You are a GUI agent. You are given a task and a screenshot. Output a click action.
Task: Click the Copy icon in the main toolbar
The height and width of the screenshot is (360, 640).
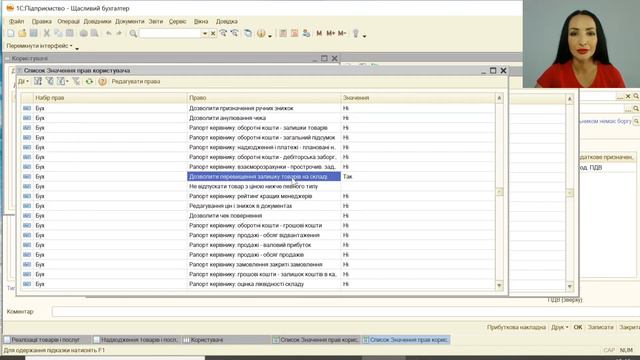58,33
